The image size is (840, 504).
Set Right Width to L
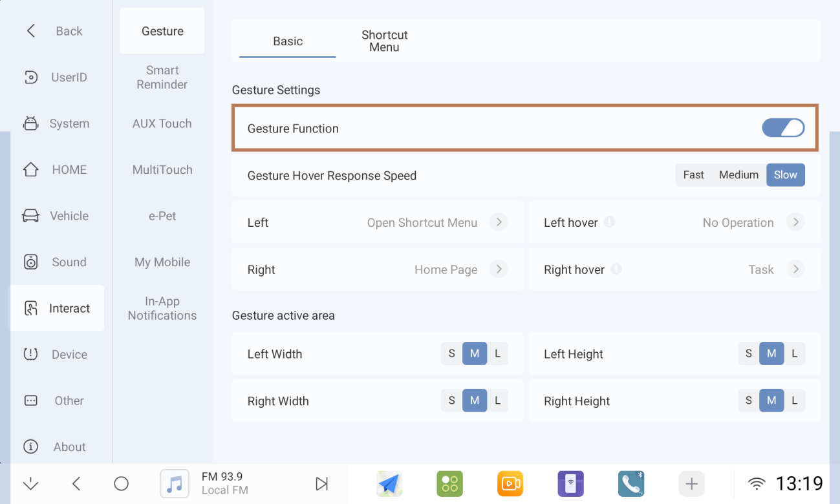(497, 401)
